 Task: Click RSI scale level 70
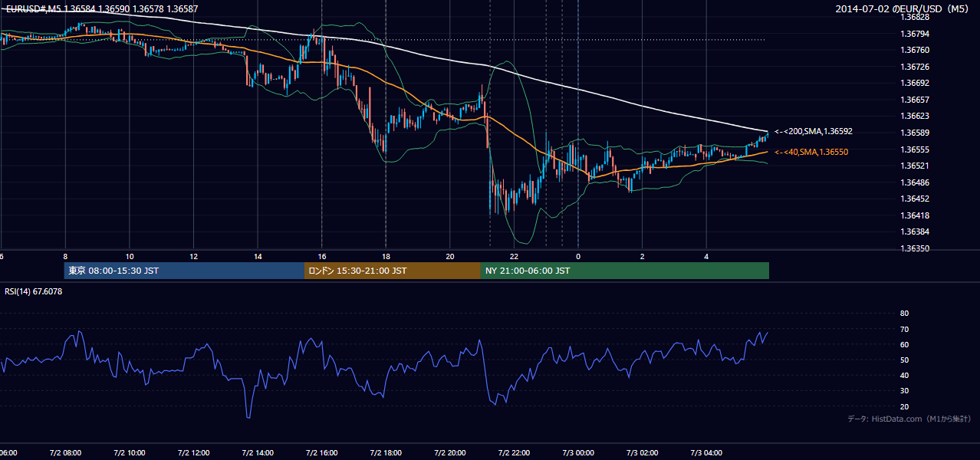coord(904,329)
